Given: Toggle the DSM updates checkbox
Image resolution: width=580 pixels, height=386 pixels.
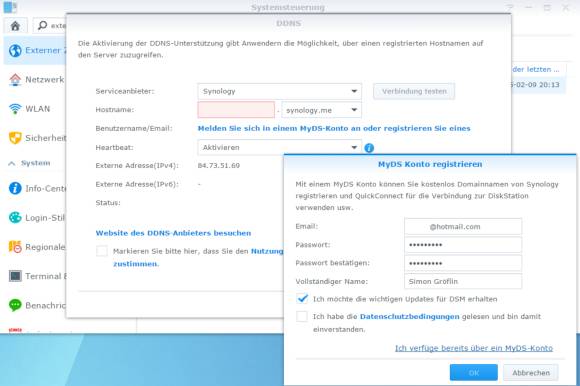Looking at the screenshot, I should pyautogui.click(x=302, y=298).
